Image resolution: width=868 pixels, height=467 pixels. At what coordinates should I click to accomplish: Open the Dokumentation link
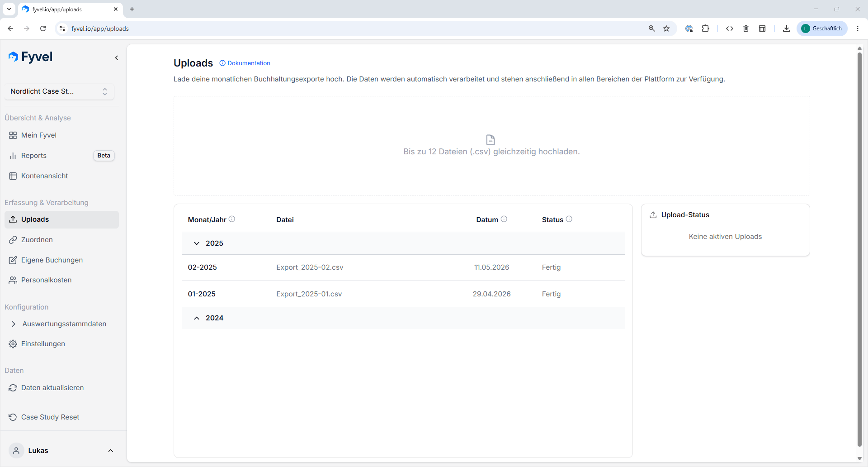[x=245, y=63]
